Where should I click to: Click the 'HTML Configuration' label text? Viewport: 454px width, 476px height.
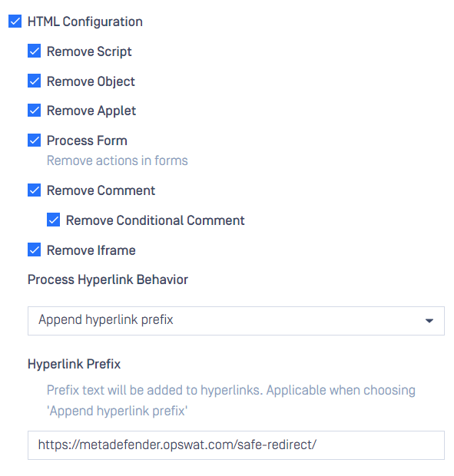tap(85, 21)
